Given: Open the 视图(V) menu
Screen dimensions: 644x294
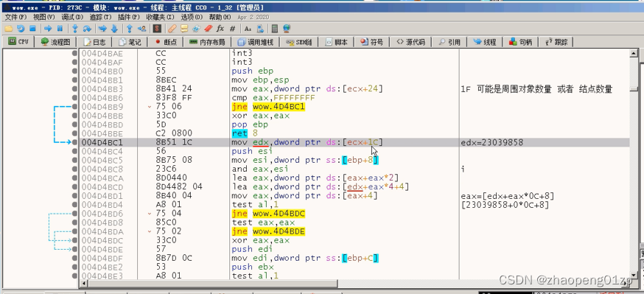Looking at the screenshot, I should point(43,17).
